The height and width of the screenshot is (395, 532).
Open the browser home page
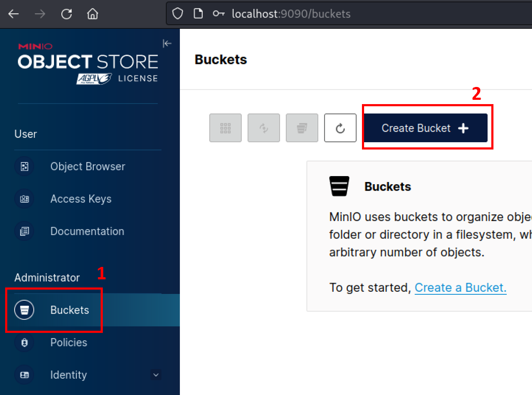(93, 14)
